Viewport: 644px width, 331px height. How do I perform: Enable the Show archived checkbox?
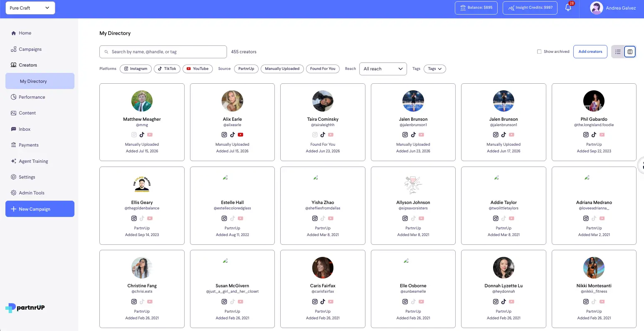pyautogui.click(x=539, y=52)
